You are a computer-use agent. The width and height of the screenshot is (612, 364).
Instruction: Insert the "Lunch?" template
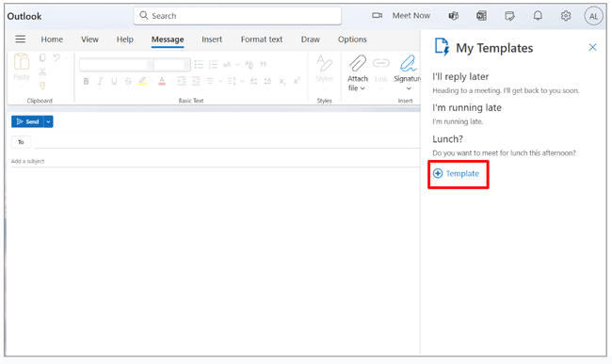click(504, 146)
